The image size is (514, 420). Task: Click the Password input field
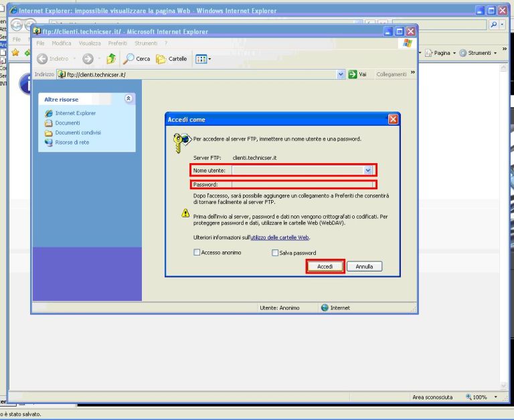304,185
